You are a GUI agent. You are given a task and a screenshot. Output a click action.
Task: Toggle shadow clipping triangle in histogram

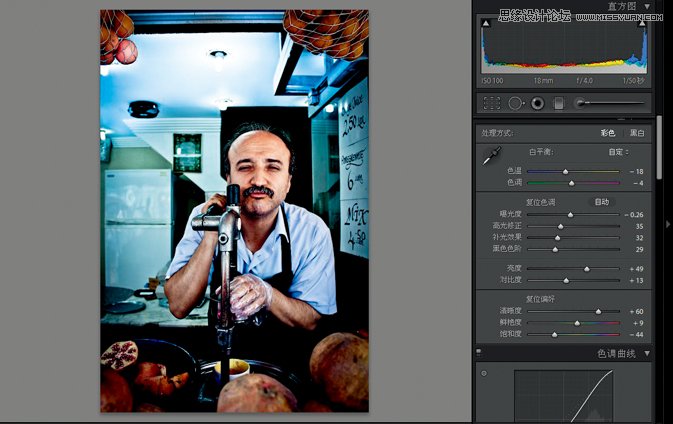pyautogui.click(x=486, y=22)
